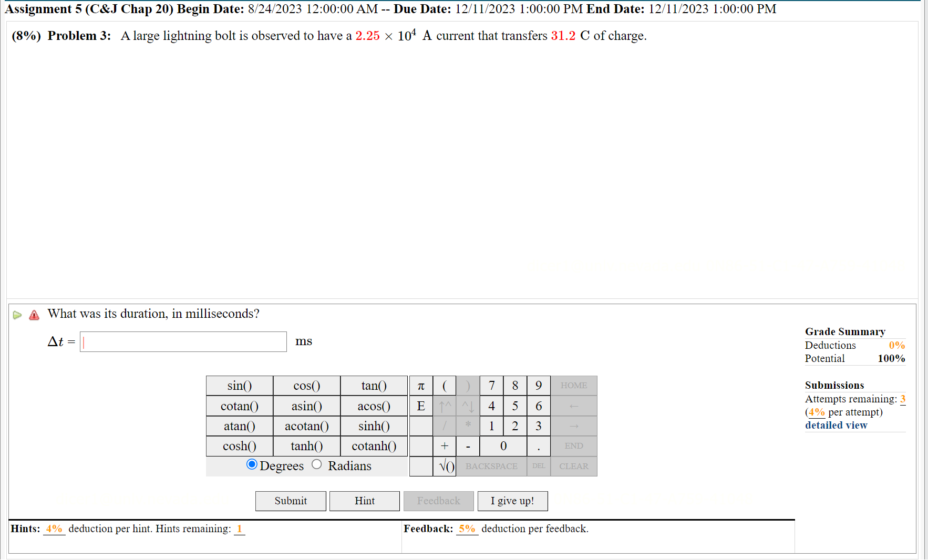This screenshot has height=560, width=928.
Task: Request a Hint
Action: click(x=364, y=501)
